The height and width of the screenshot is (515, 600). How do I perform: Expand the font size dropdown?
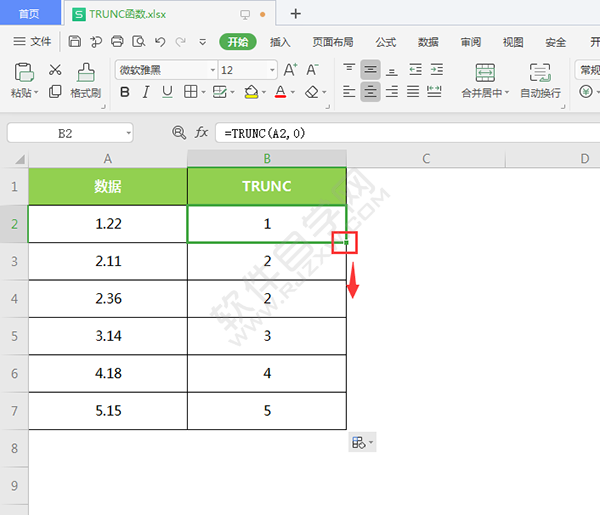coord(270,70)
